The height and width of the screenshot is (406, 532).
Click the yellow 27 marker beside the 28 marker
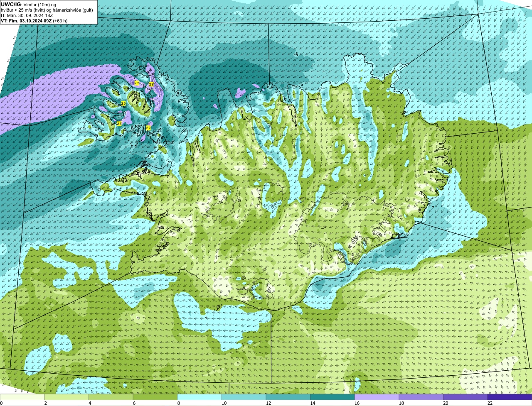click(x=137, y=83)
